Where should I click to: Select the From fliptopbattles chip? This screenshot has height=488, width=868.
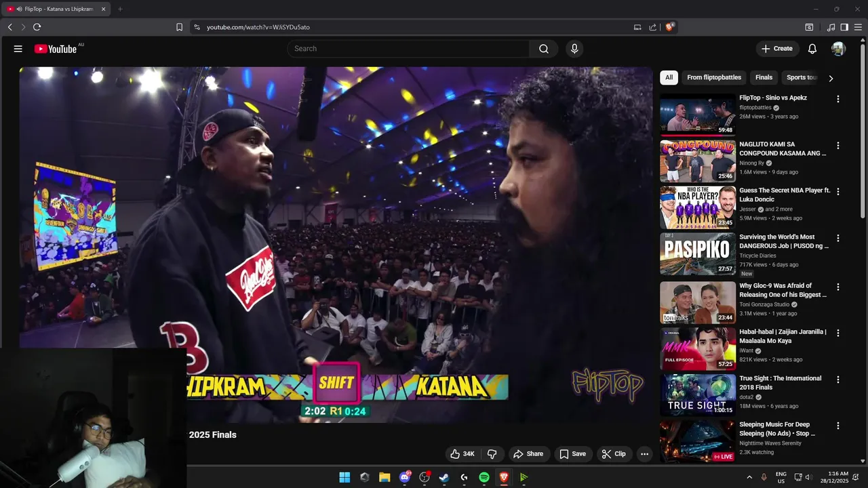[714, 77]
